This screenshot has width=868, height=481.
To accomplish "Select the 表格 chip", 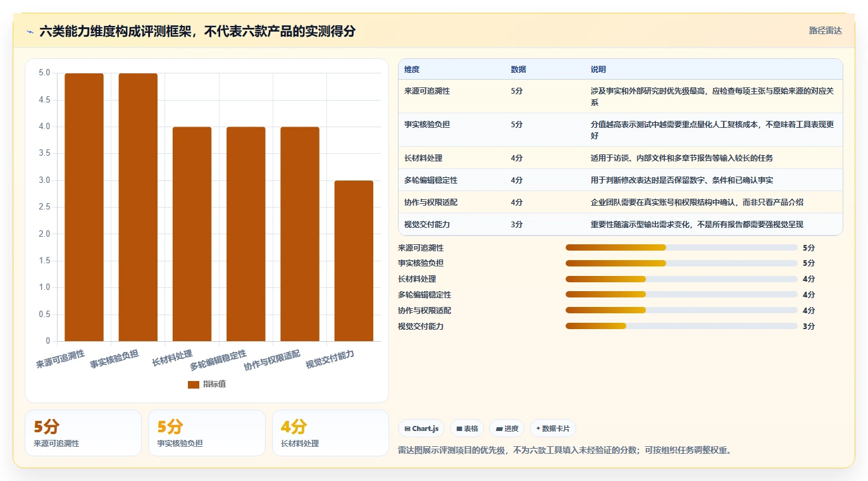I will [467, 428].
